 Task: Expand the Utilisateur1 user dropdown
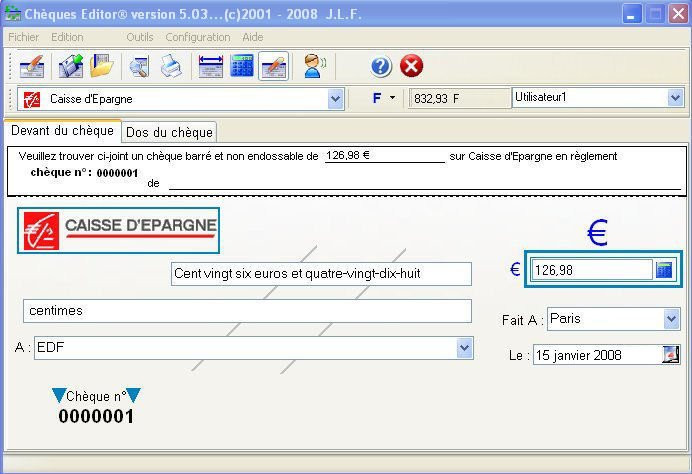tap(675, 98)
